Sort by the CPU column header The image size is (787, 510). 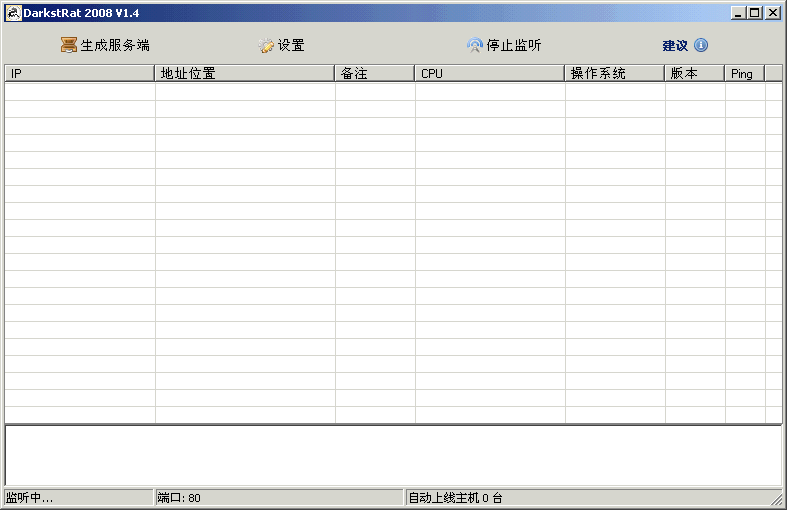490,74
